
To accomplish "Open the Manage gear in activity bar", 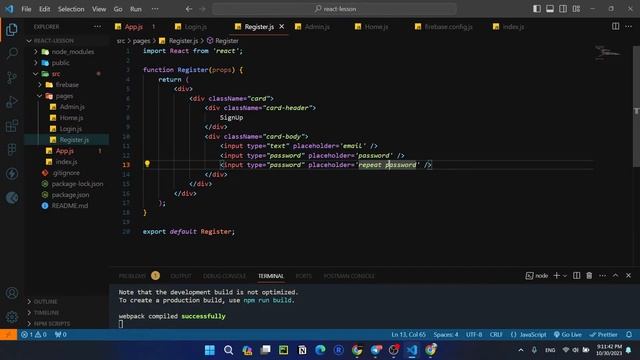I will click(x=12, y=317).
